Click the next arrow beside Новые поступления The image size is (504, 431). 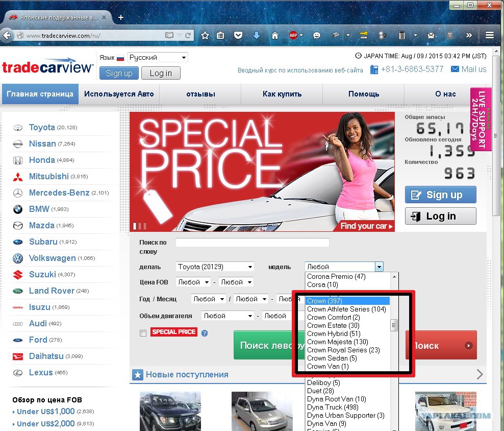[480, 374]
